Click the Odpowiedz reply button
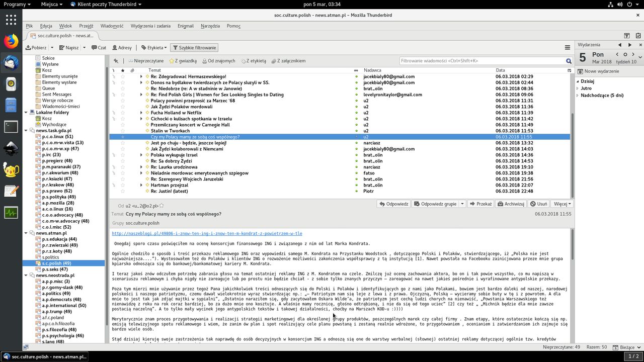Viewport: 644px width, 362px height. (394, 204)
